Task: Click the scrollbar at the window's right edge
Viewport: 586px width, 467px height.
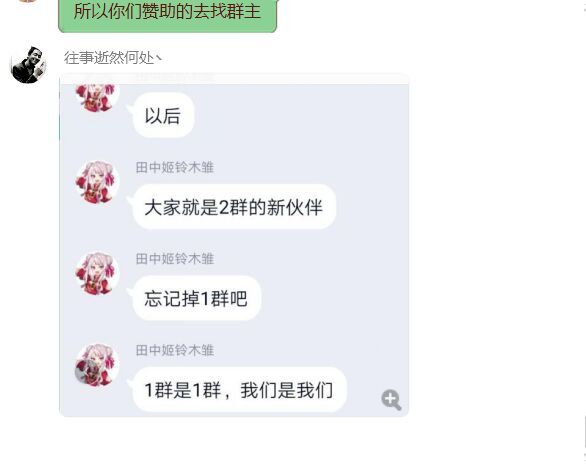Action: point(584,433)
